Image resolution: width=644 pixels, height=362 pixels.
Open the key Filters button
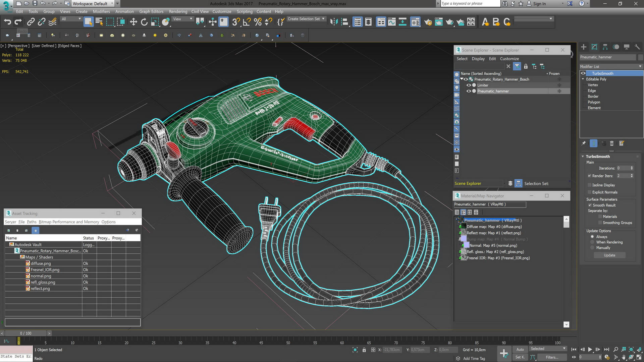click(552, 357)
